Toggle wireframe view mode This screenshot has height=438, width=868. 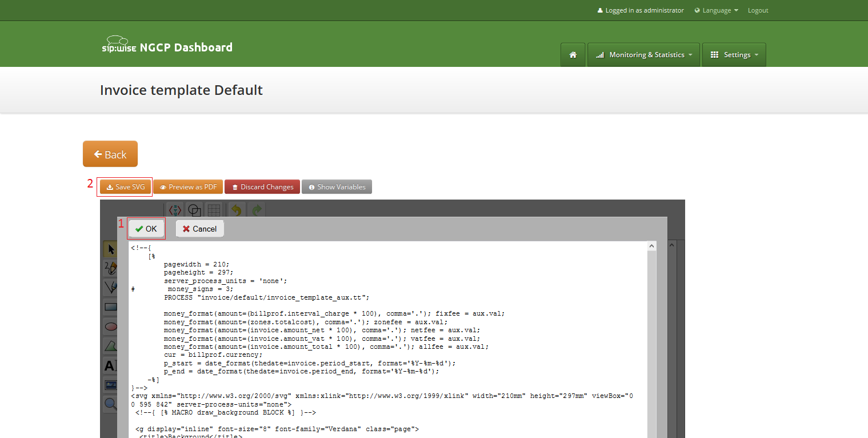pos(194,210)
